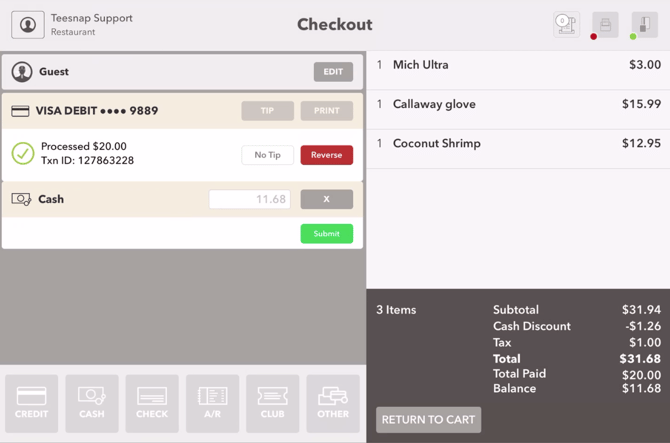Select the Callaway glove line item
Screen dimensions: 670x443
pyautogui.click(x=518, y=110)
